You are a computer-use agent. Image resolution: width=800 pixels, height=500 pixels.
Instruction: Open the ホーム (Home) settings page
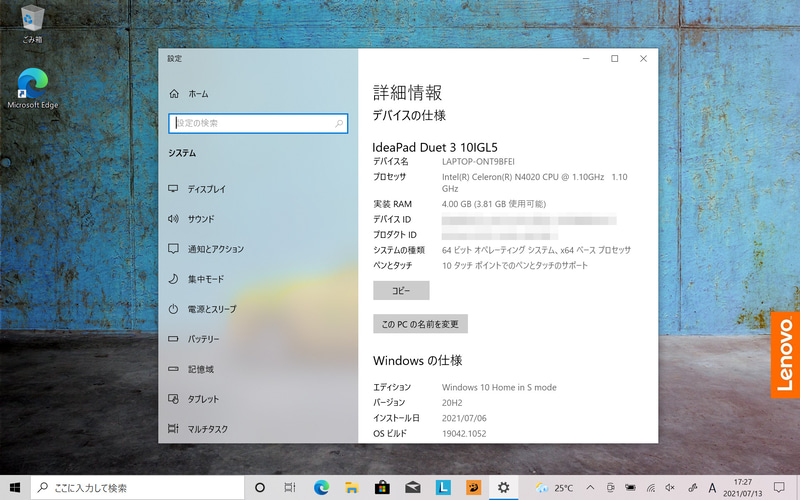[x=188, y=94]
